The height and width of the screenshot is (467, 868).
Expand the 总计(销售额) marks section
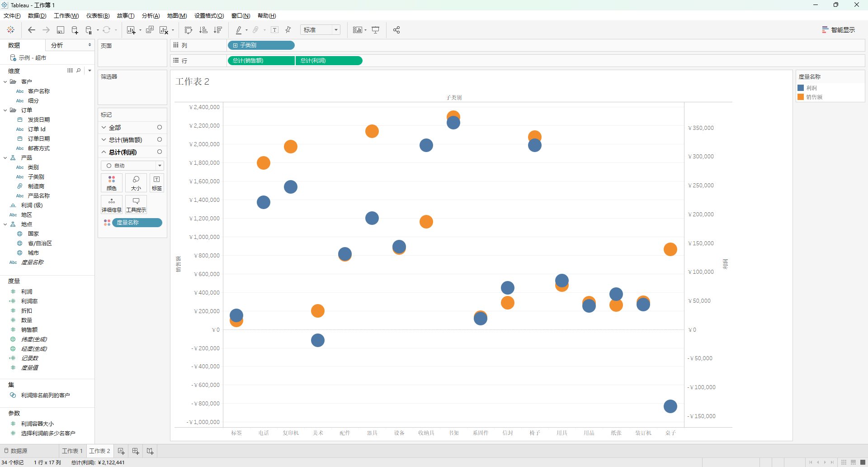pyautogui.click(x=104, y=140)
